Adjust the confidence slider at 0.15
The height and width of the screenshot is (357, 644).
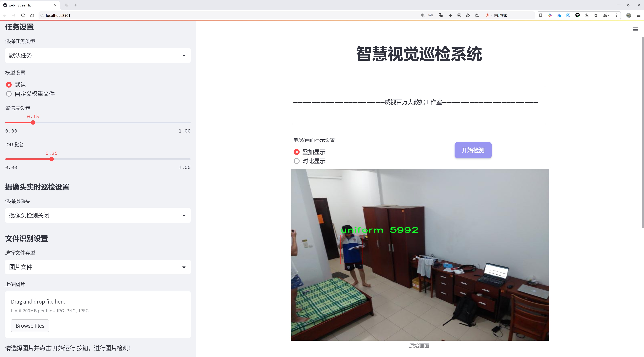tap(33, 123)
